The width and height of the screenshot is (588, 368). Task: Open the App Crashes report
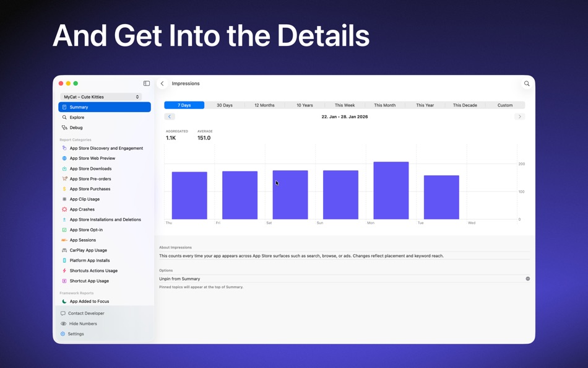click(82, 209)
